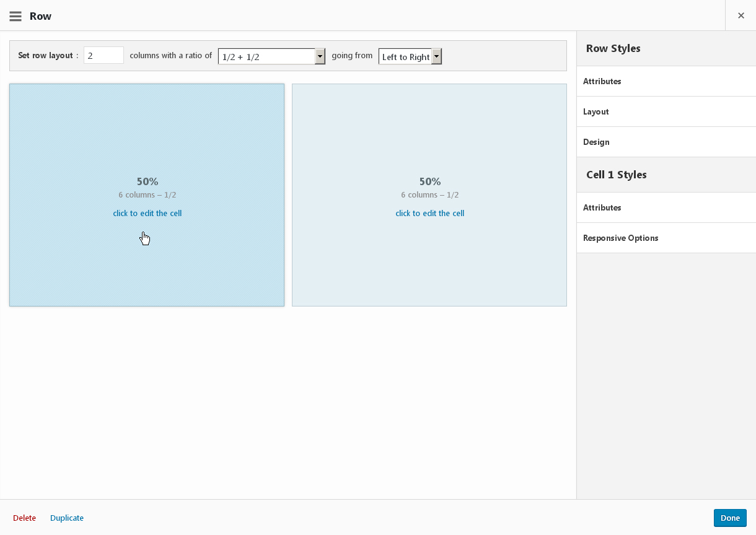Expand the Design section
756x535 pixels.
coord(666,142)
